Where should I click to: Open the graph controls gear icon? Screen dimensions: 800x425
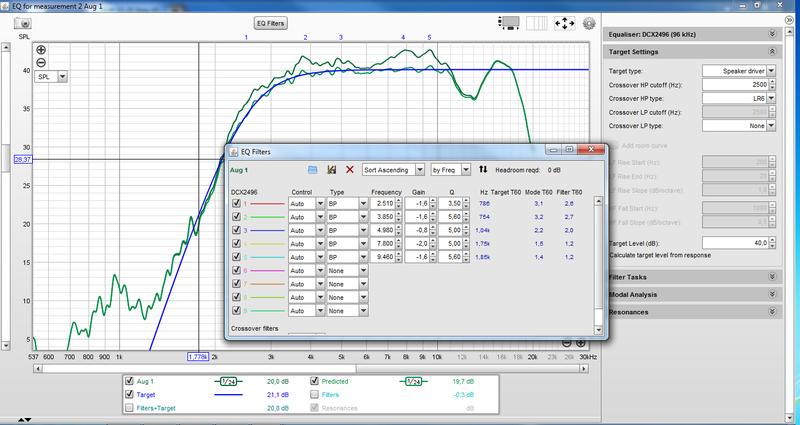[x=589, y=22]
